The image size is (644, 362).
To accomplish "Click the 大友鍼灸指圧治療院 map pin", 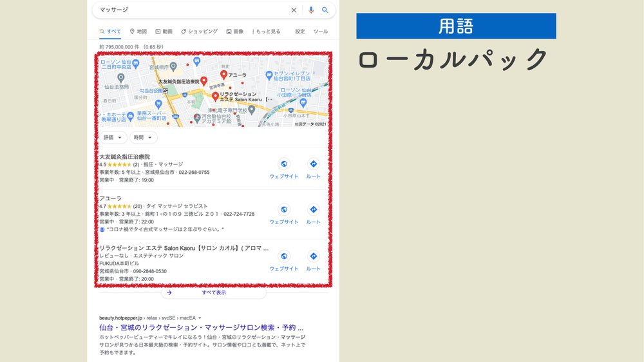I will [204, 81].
